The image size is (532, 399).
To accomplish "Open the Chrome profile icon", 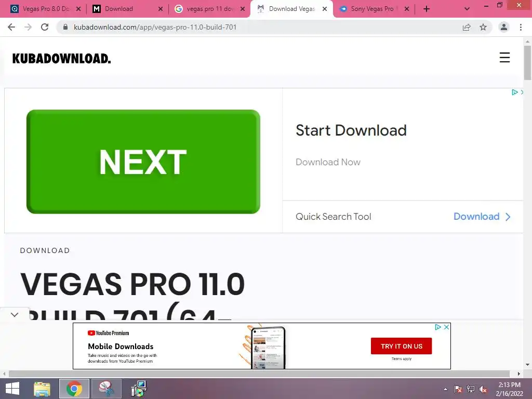I will point(504,27).
